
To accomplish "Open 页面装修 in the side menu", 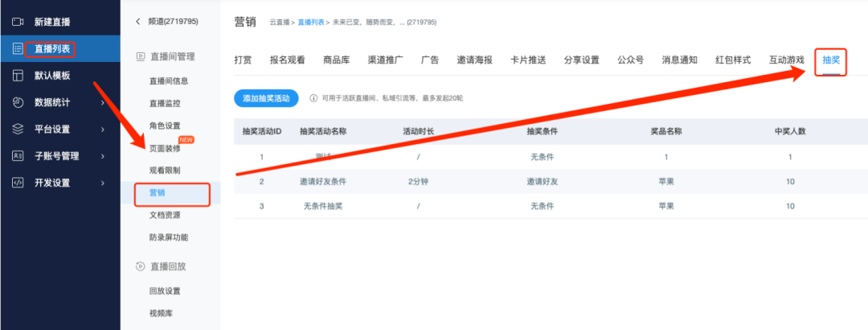I will point(165,148).
